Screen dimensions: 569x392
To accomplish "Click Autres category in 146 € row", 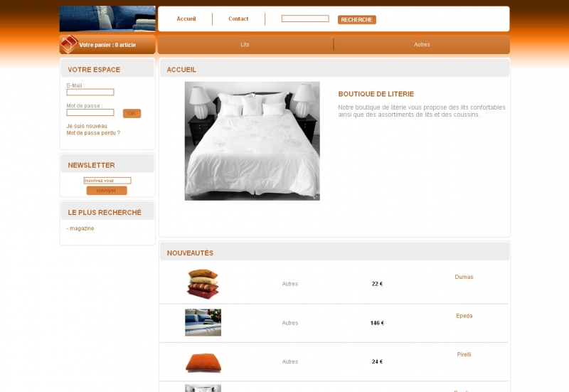I will click(290, 323).
